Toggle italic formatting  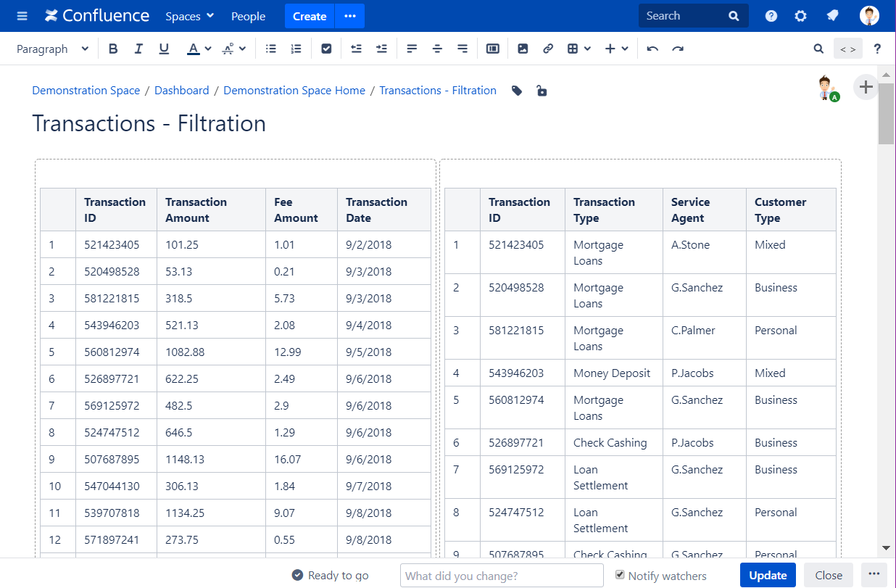138,48
